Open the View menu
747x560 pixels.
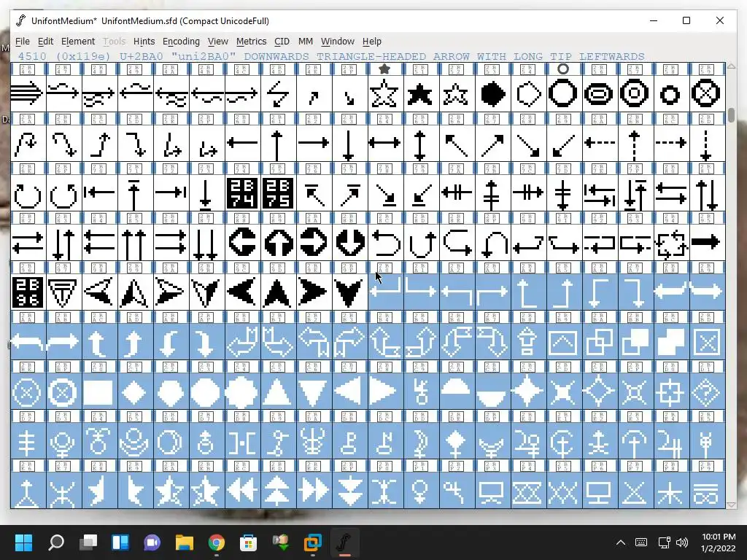pyautogui.click(x=217, y=42)
